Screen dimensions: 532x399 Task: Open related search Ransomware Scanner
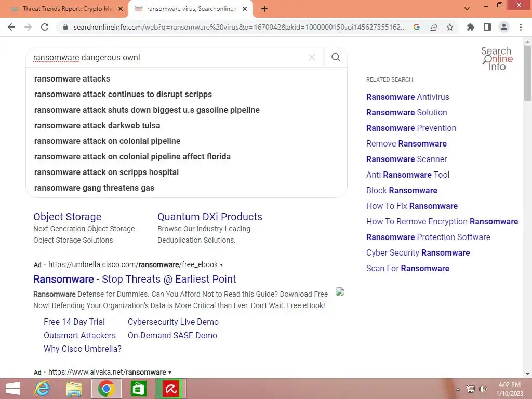406,159
